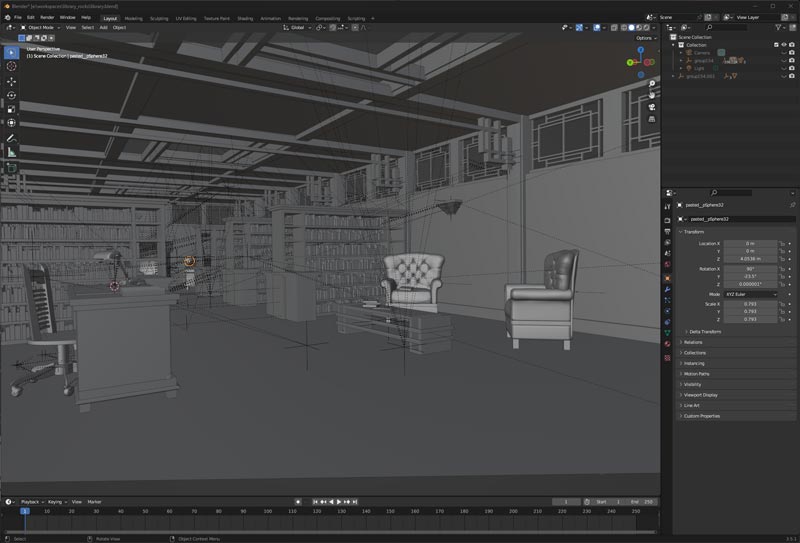Switch to the Sculpting workspace tab
The height and width of the screenshot is (543, 800).
(159, 18)
